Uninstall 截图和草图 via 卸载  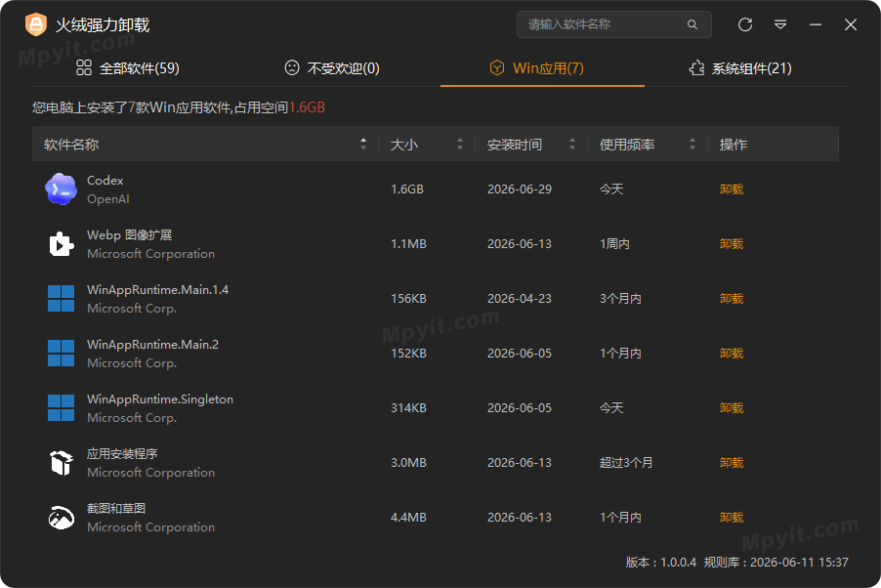pos(732,517)
